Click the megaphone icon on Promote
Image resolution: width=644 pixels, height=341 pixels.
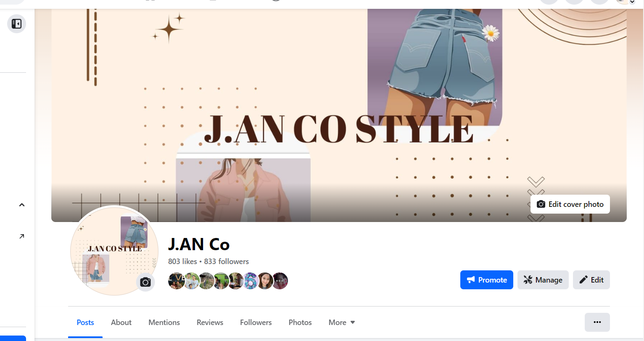click(471, 280)
